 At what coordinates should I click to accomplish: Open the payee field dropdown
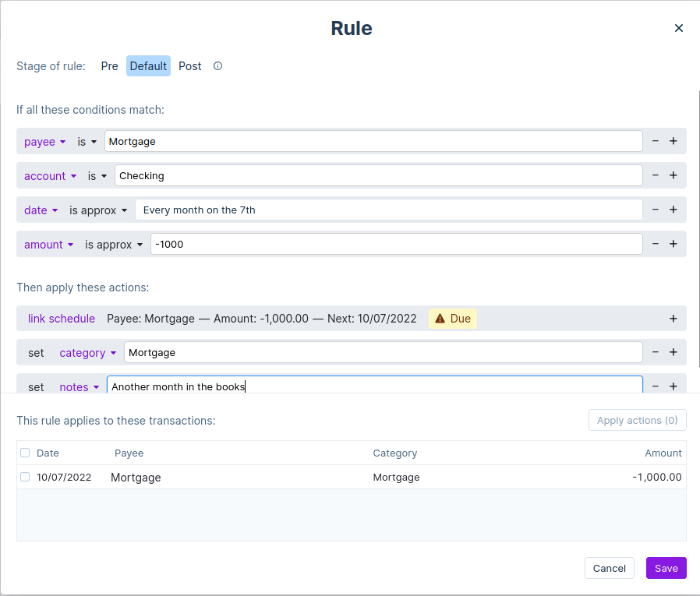45,142
